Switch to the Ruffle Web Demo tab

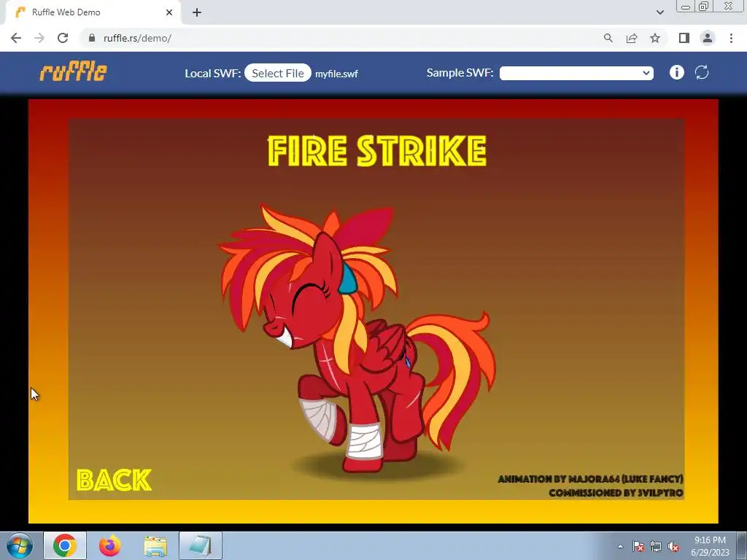click(93, 12)
